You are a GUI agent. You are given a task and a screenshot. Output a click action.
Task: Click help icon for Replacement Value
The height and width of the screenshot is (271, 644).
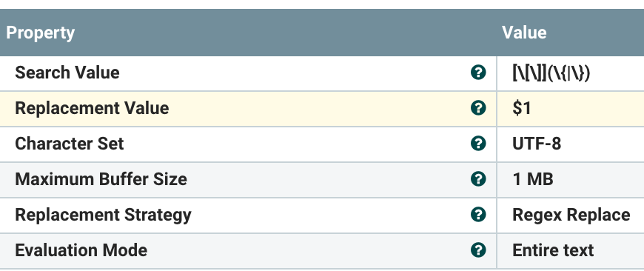(x=478, y=108)
